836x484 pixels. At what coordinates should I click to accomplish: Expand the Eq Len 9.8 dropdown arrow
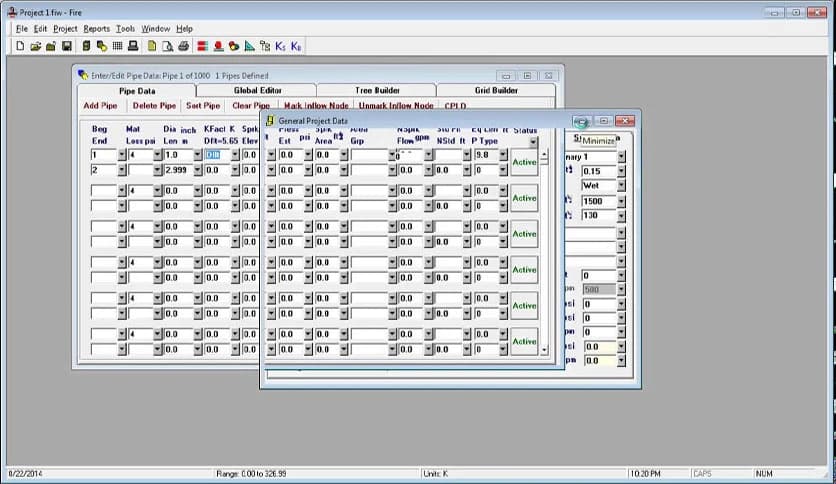(503, 155)
